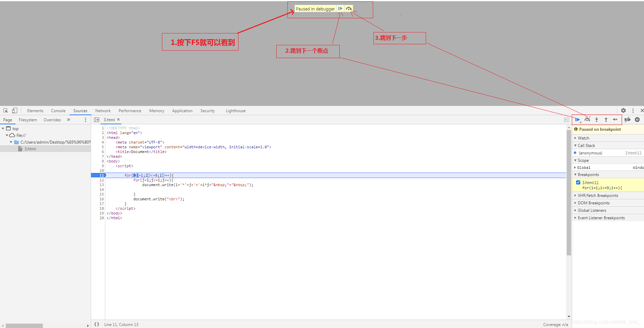Open DevTools settings gear

click(x=623, y=110)
